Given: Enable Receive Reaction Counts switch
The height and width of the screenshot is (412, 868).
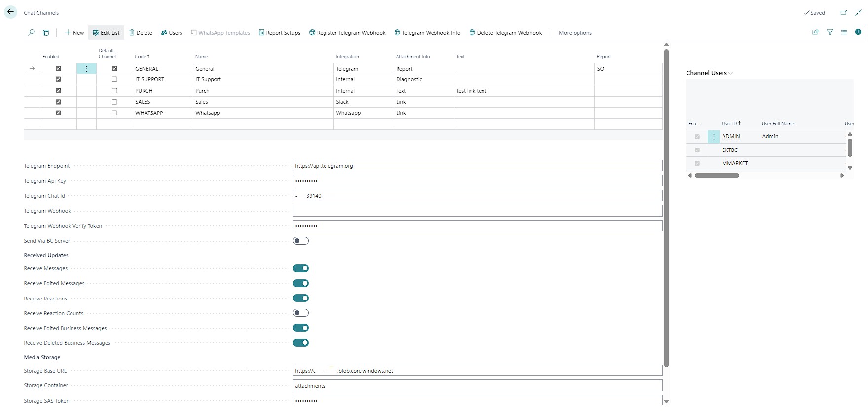Looking at the screenshot, I should pos(301,313).
